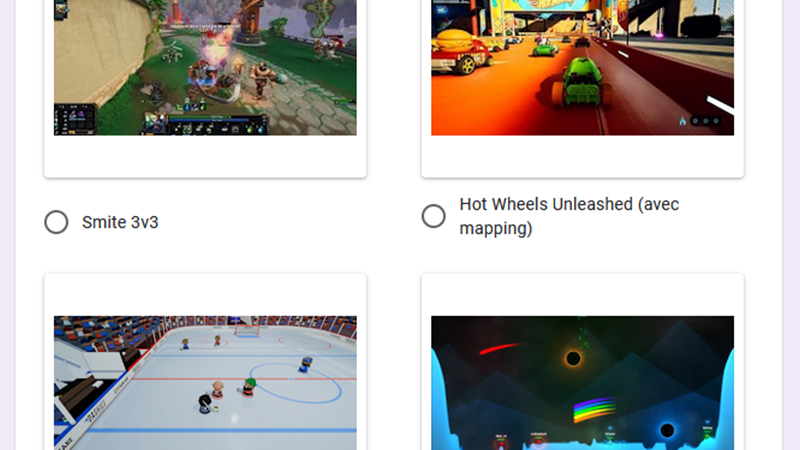Click the green-hat hockey player
Viewport: 800px width, 450px height.
pyautogui.click(x=248, y=387)
